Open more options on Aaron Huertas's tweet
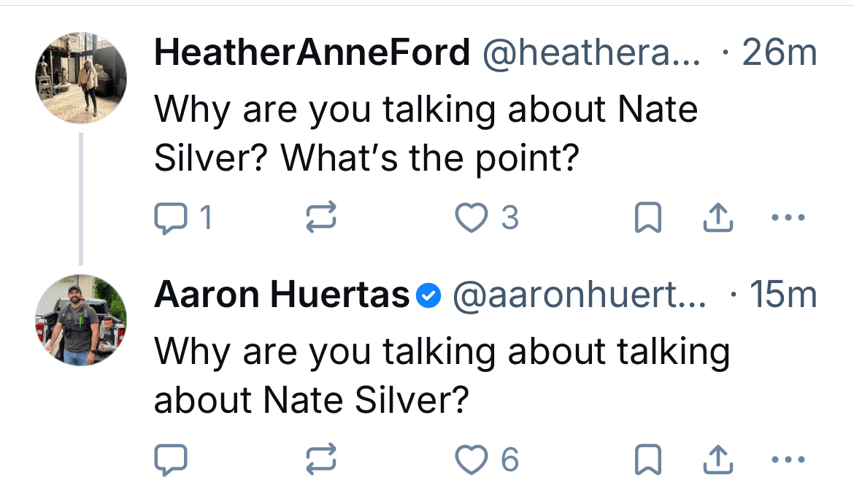The height and width of the screenshot is (504, 854). (788, 460)
